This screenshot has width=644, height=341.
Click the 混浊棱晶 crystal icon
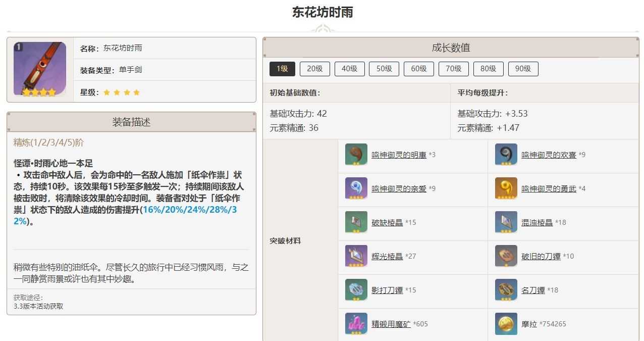pos(506,222)
